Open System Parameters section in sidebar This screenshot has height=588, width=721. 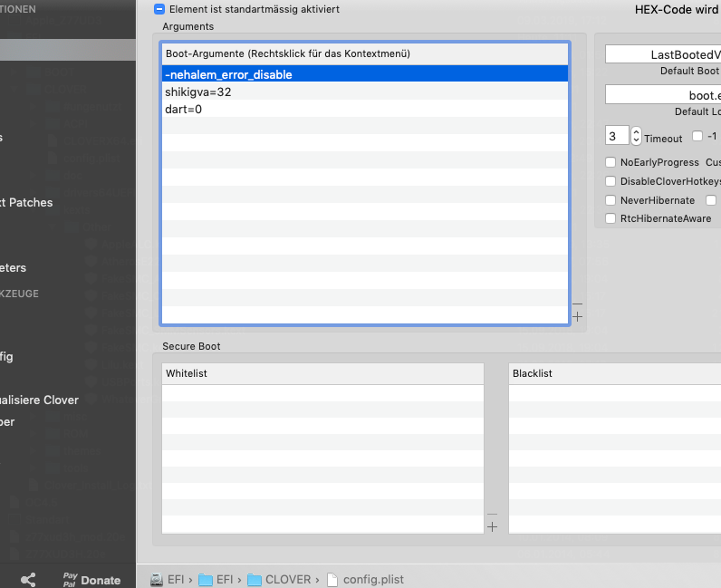click(13, 268)
